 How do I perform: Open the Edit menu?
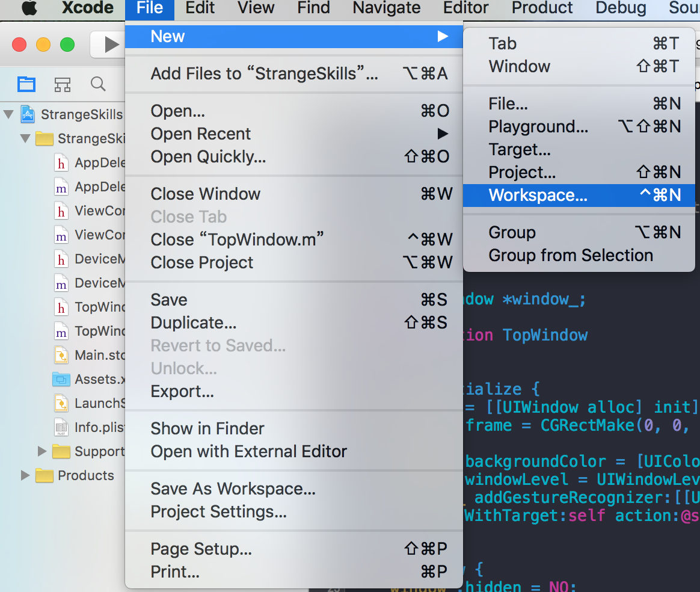coord(200,8)
